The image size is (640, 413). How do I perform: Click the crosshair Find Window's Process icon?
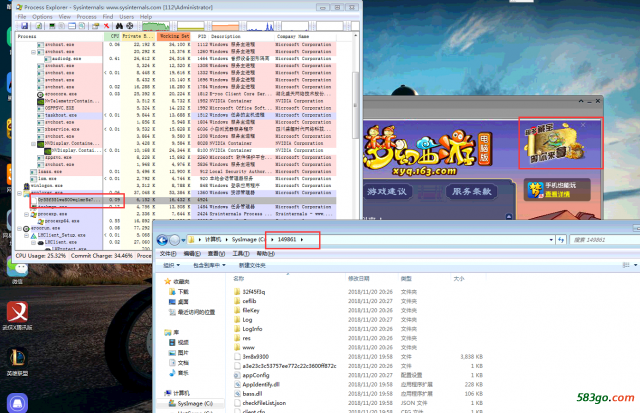129,26
